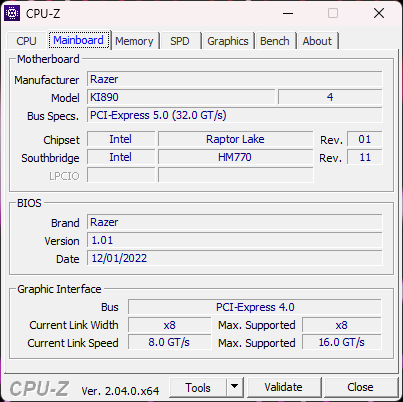The width and height of the screenshot is (403, 402).
Task: Close the window with the X icon
Action: click(379, 13)
